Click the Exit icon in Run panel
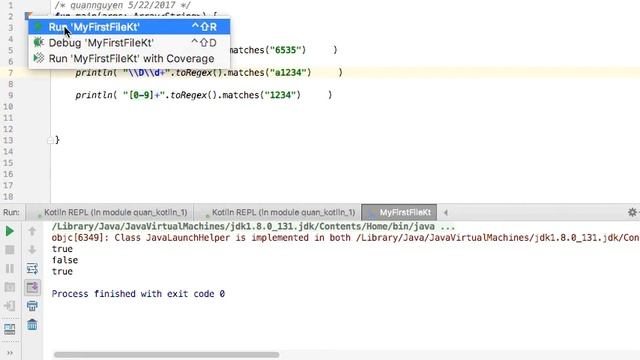640x360 pixels. click(x=10, y=306)
